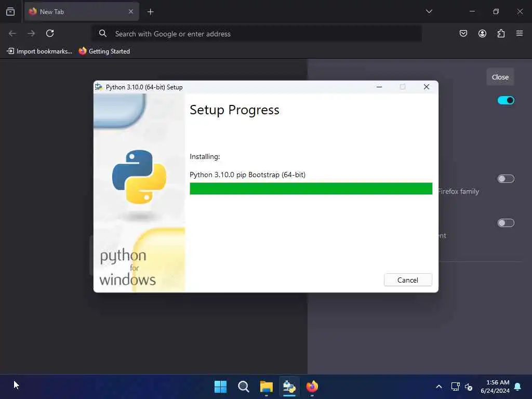The width and height of the screenshot is (532, 399).
Task: Open the Extensions puzzle icon
Action: (501, 33)
